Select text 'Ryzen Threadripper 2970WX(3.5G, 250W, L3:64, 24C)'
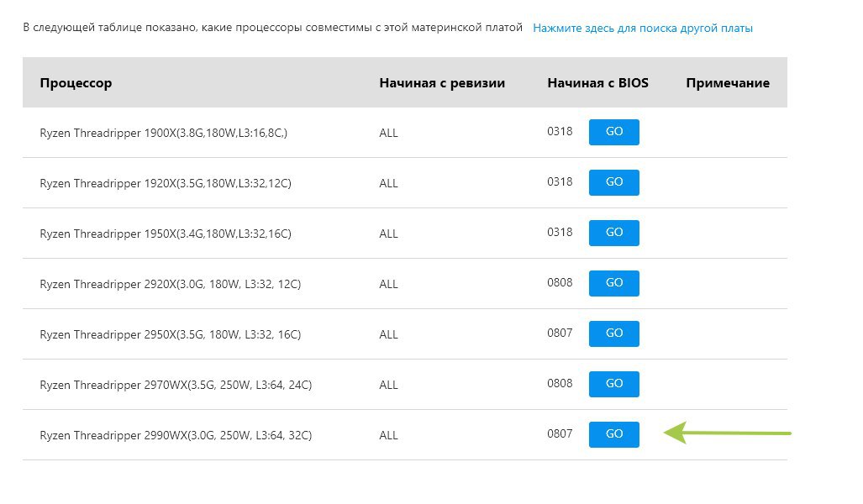863x504 pixels. (176, 386)
